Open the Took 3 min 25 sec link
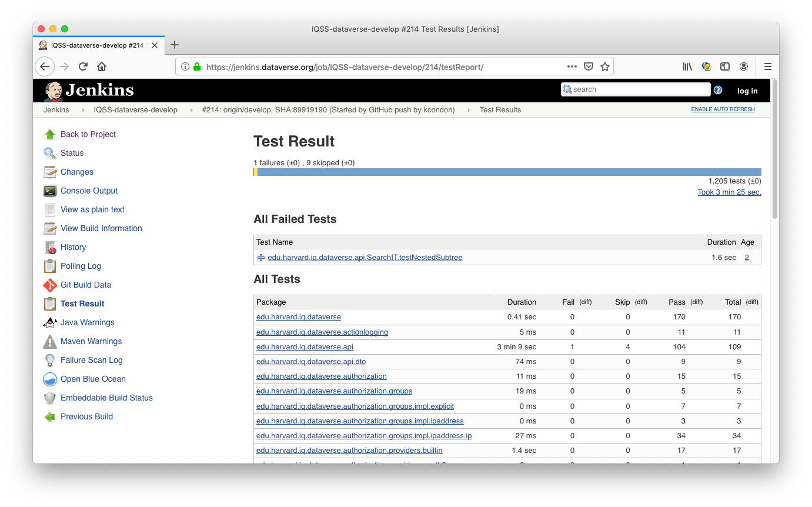Image resolution: width=812 pixels, height=507 pixels. pyautogui.click(x=729, y=192)
